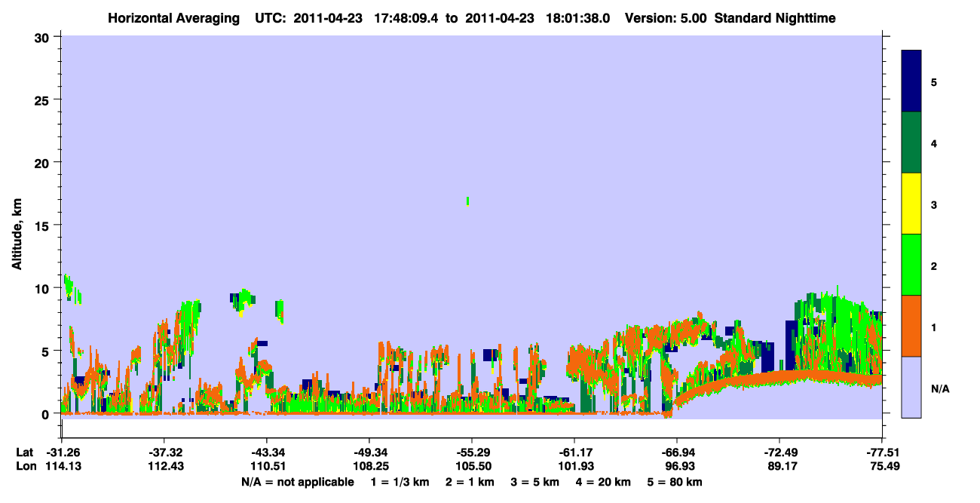Click 'Standard Nighttime' in the title
Screen dimensions: 980x503
coord(775,18)
